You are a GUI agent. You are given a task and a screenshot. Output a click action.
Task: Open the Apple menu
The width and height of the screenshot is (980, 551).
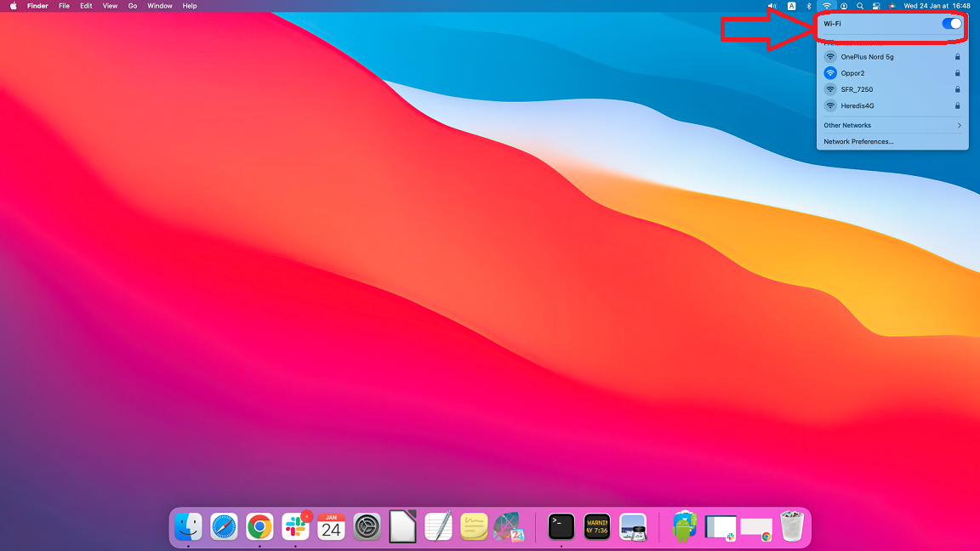point(13,6)
